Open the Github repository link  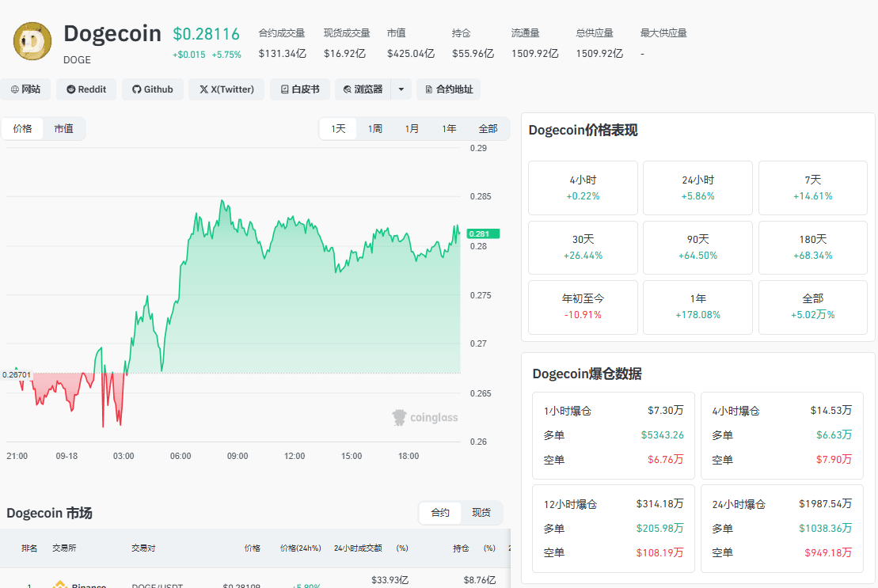[152, 89]
